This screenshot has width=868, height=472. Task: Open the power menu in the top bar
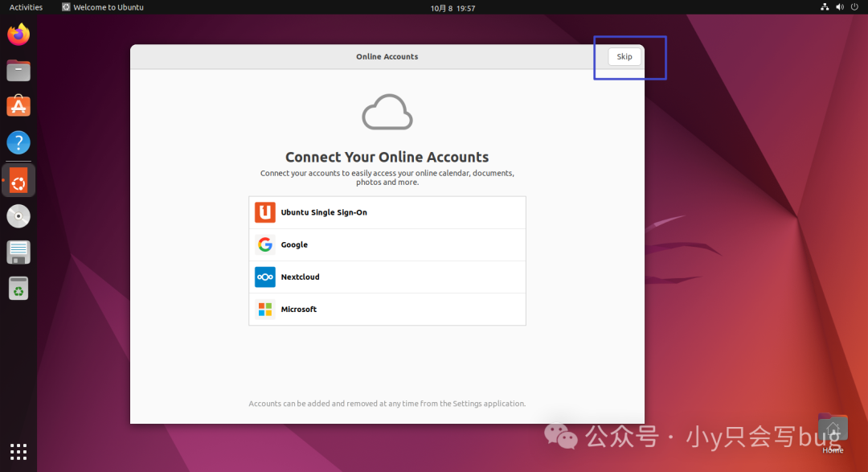point(853,6)
